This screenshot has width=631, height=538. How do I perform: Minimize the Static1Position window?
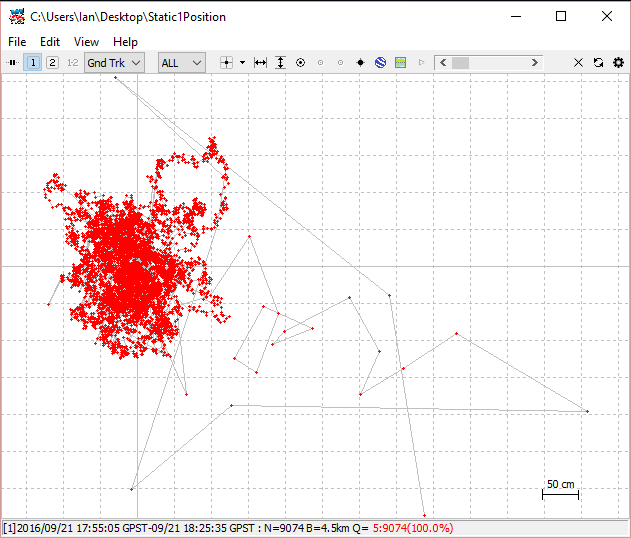[516, 16]
